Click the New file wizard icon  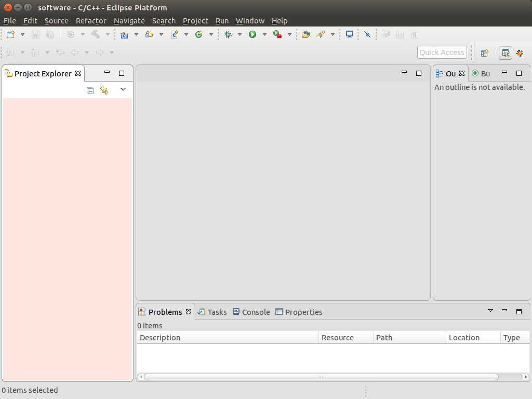tap(10, 34)
